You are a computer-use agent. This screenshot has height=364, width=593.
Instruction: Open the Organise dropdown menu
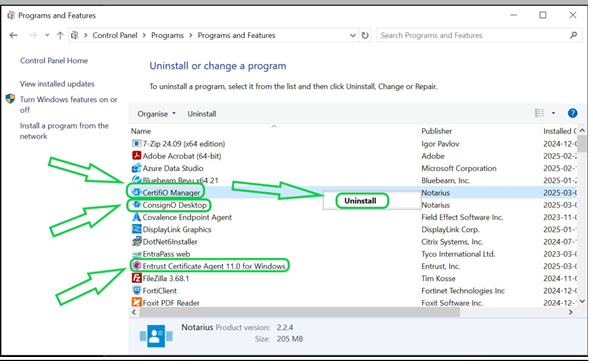coord(157,114)
